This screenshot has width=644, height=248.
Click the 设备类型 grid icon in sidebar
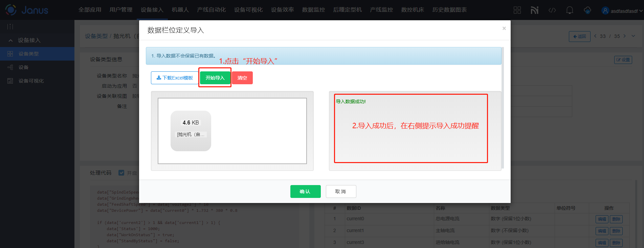10,54
